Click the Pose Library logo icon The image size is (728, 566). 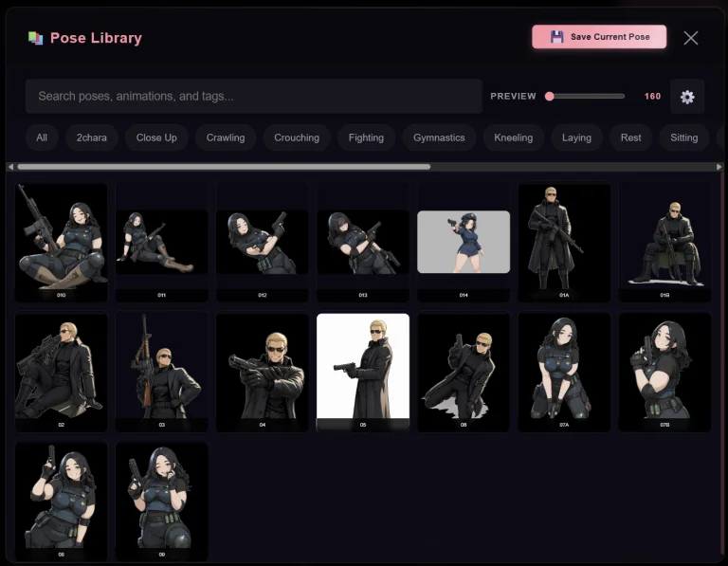(x=35, y=38)
